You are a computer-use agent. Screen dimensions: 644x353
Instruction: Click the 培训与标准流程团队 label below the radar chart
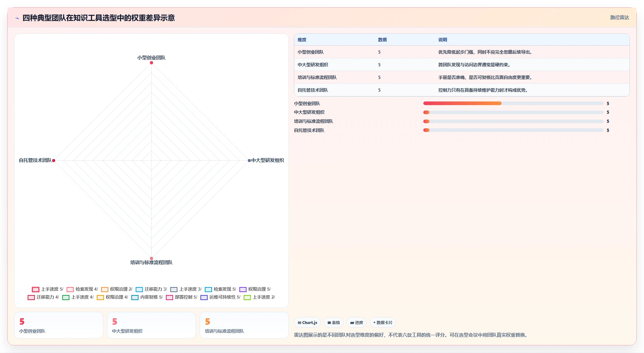(151, 262)
